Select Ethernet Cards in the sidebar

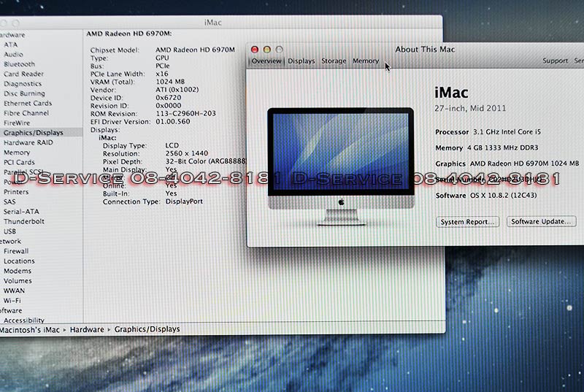[28, 103]
